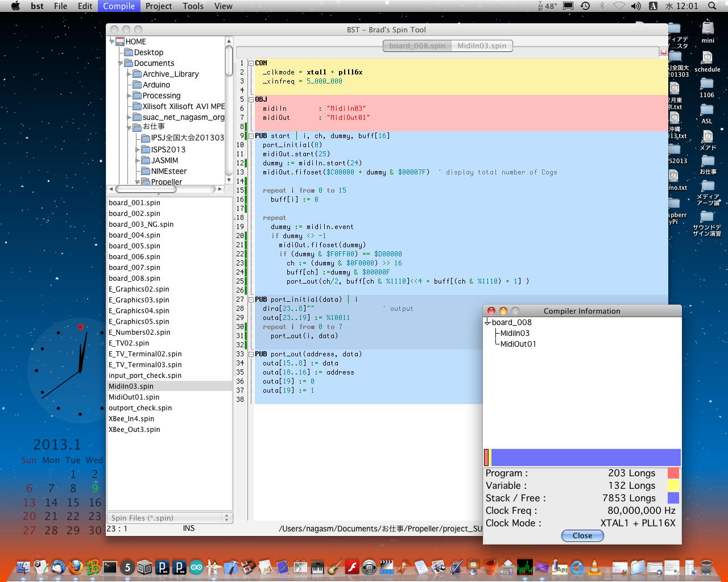Viewport: 728px width, 582px height.
Task: Open Time Machine menu bar icon
Action: 585,6
